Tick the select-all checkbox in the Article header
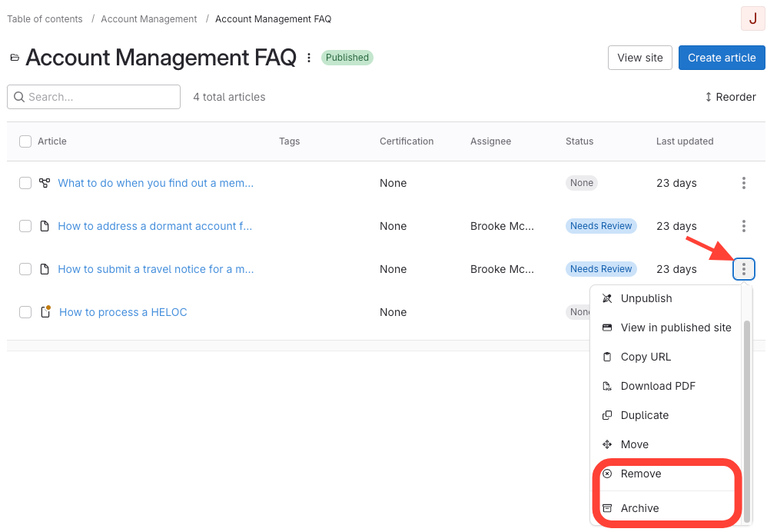The width and height of the screenshot is (767, 532). 25,141
